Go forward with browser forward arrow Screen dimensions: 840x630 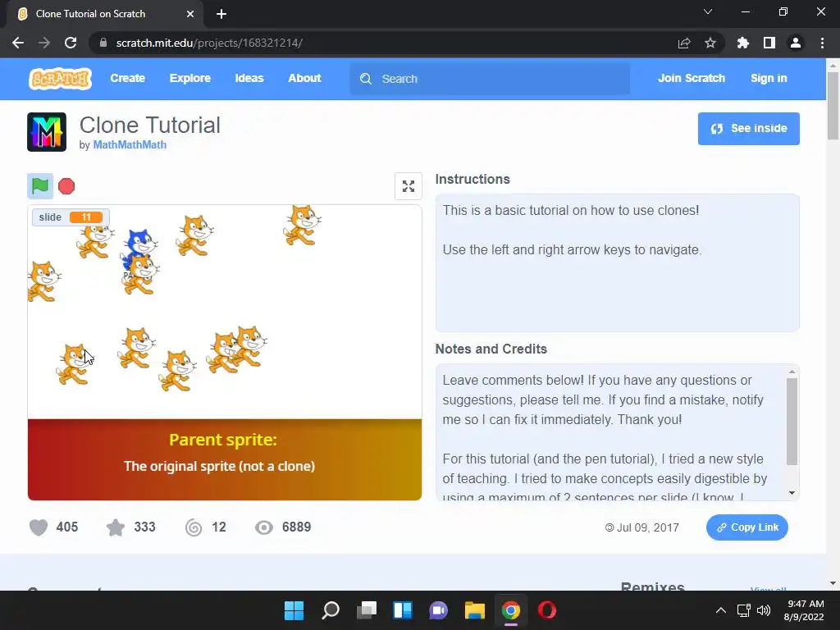(x=44, y=43)
